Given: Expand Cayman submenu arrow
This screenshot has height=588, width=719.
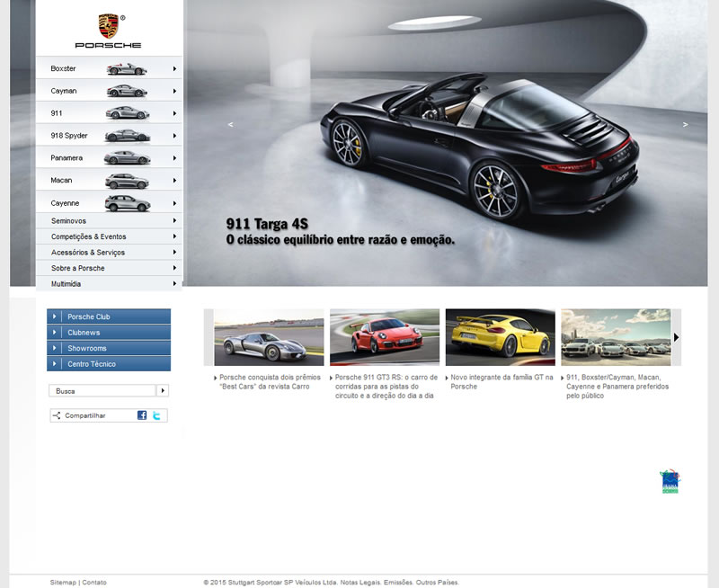Looking at the screenshot, I should click(x=174, y=91).
